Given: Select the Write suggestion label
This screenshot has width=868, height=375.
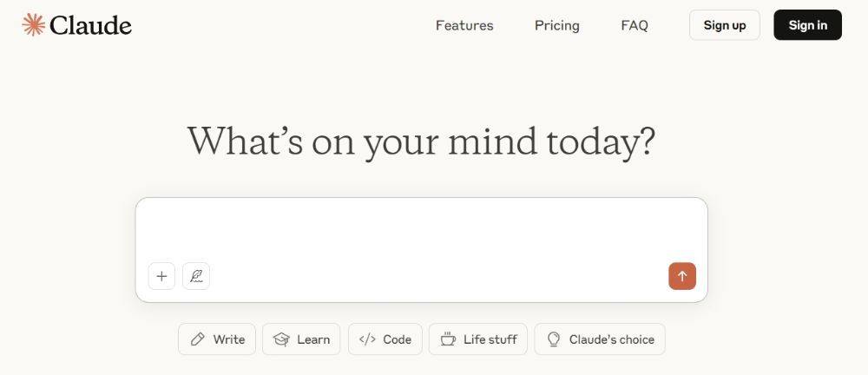Looking at the screenshot, I should (228, 339).
